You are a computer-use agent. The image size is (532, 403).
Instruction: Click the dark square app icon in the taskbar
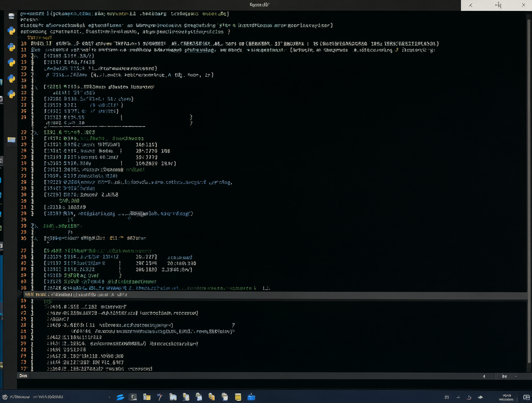click(133, 397)
